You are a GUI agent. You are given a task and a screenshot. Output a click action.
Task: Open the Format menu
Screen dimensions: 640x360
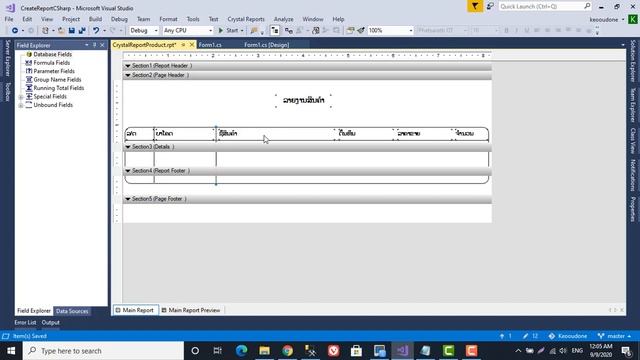click(168, 19)
